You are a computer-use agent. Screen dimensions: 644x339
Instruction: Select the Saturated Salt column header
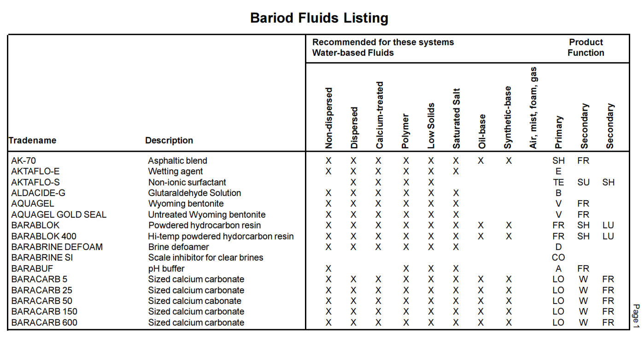tap(456, 119)
